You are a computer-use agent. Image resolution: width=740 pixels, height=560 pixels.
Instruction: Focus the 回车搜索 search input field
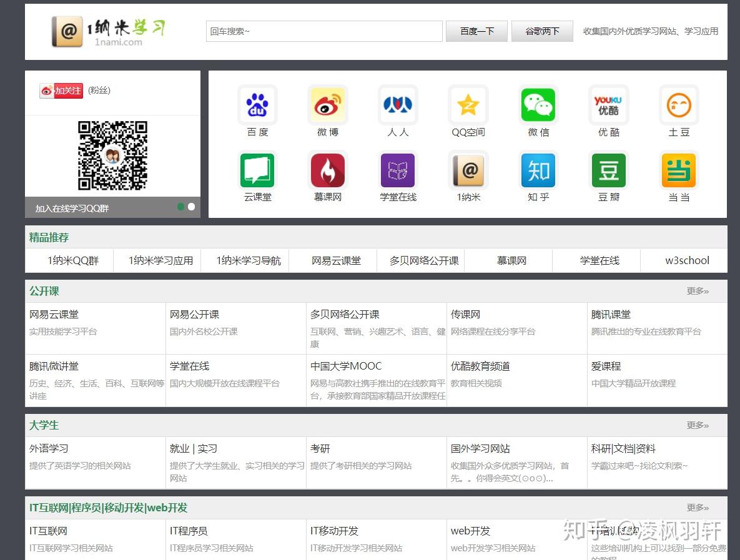tap(324, 31)
